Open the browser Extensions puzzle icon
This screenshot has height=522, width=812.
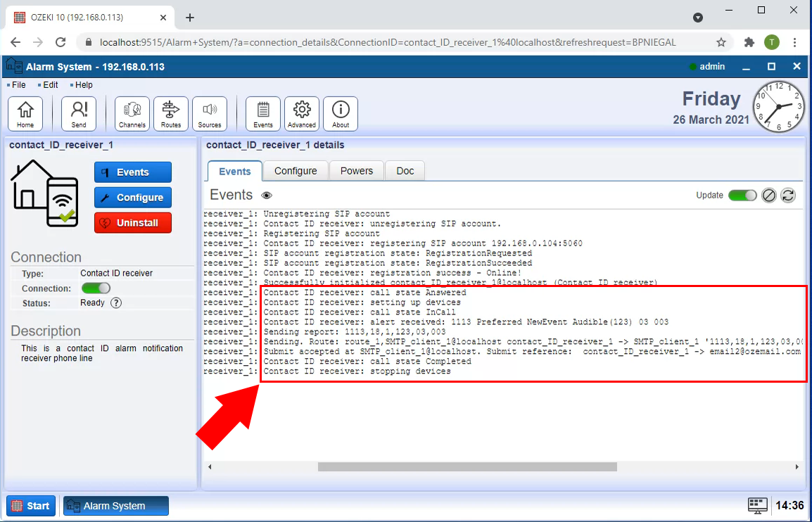pos(749,42)
